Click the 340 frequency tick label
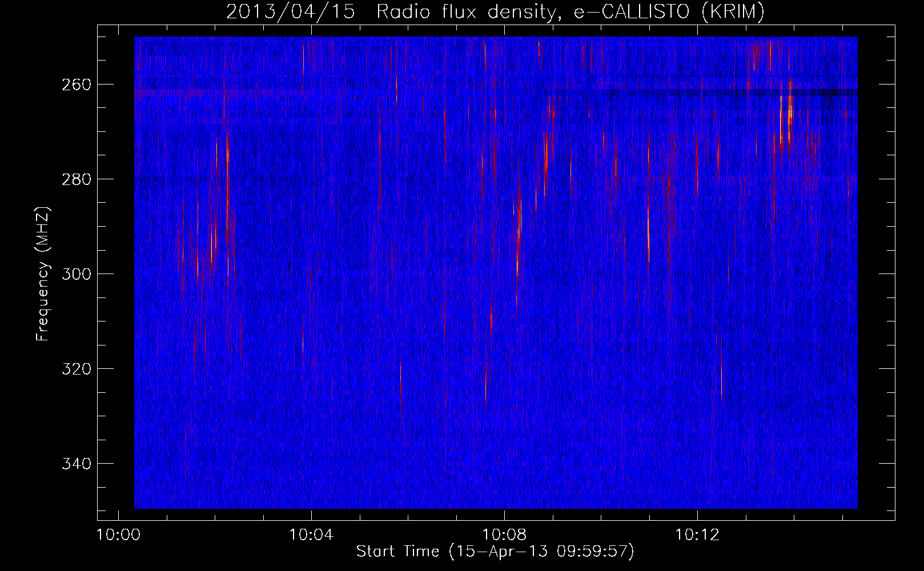Viewport: 924px width, 571px height. 77,464
